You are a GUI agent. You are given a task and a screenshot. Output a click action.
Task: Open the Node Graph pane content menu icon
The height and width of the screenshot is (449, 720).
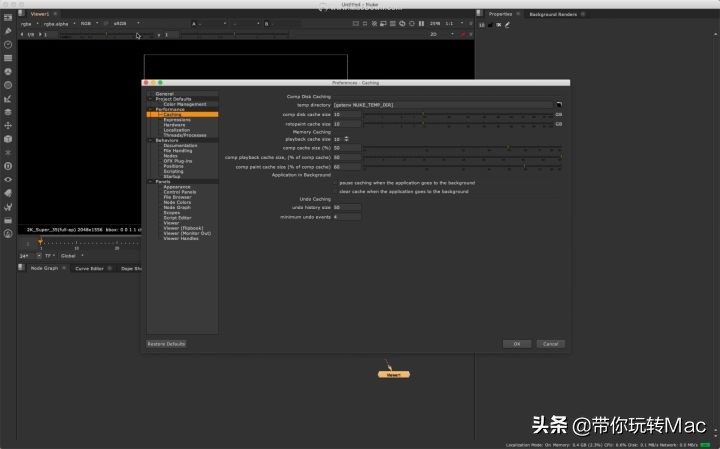pos(21,267)
